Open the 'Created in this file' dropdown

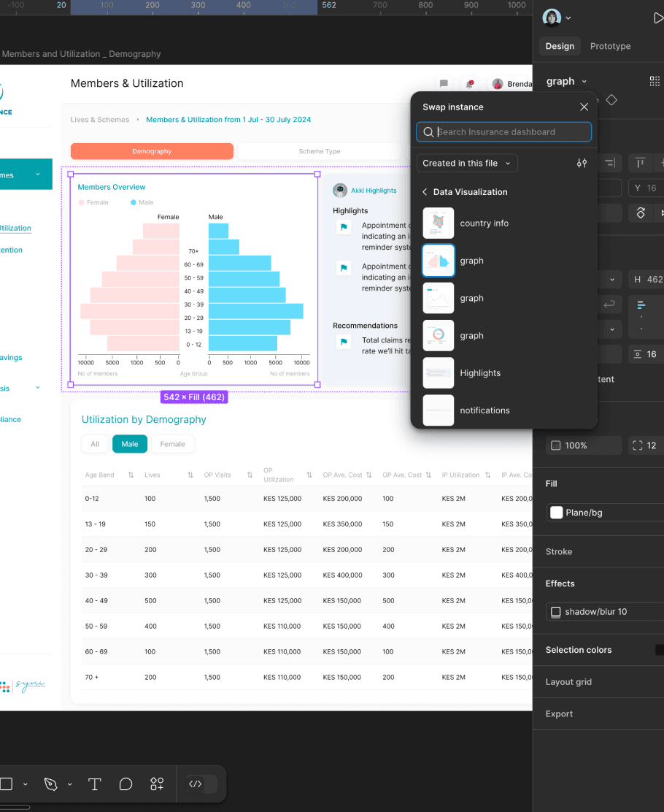(466, 163)
